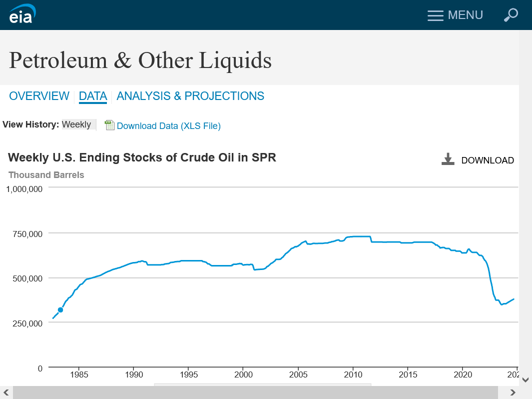This screenshot has height=399, width=532.
Task: Switch to the OVERVIEW tab
Action: tap(39, 96)
